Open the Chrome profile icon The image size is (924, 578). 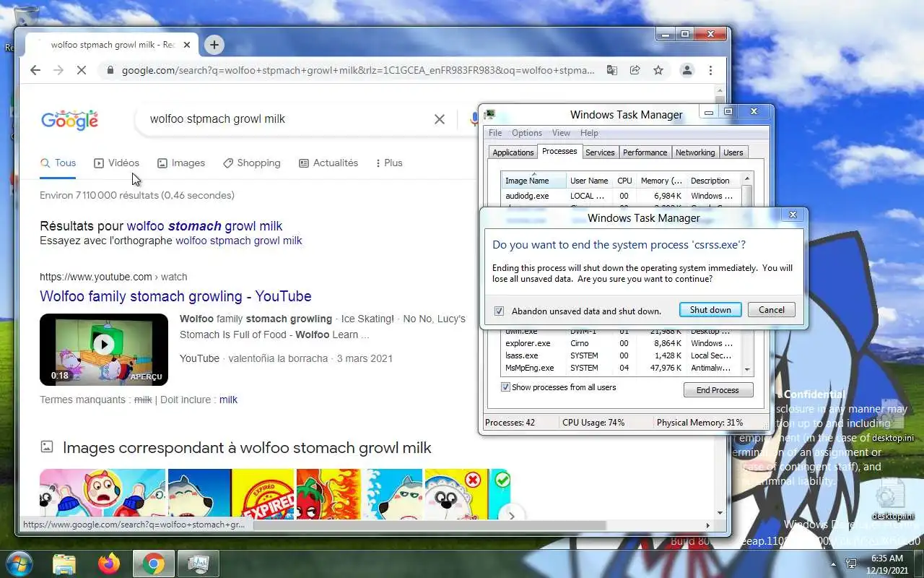point(687,70)
